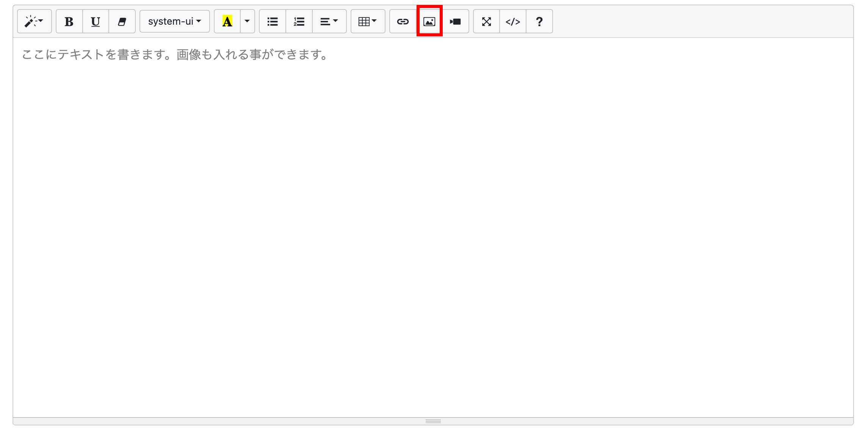This screenshot has width=868, height=430.
Task: Insert an unordered bullet list
Action: tap(273, 22)
